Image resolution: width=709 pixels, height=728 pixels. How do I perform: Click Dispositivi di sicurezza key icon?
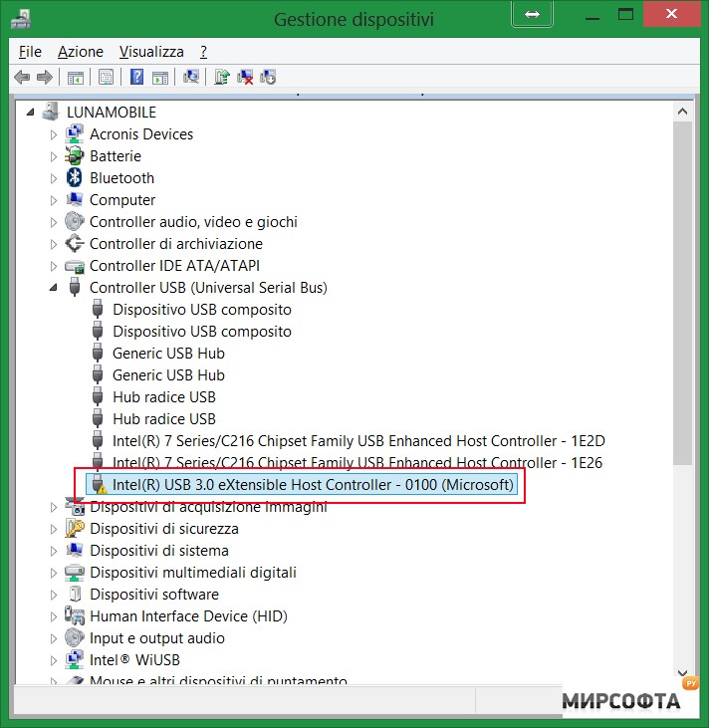75,529
